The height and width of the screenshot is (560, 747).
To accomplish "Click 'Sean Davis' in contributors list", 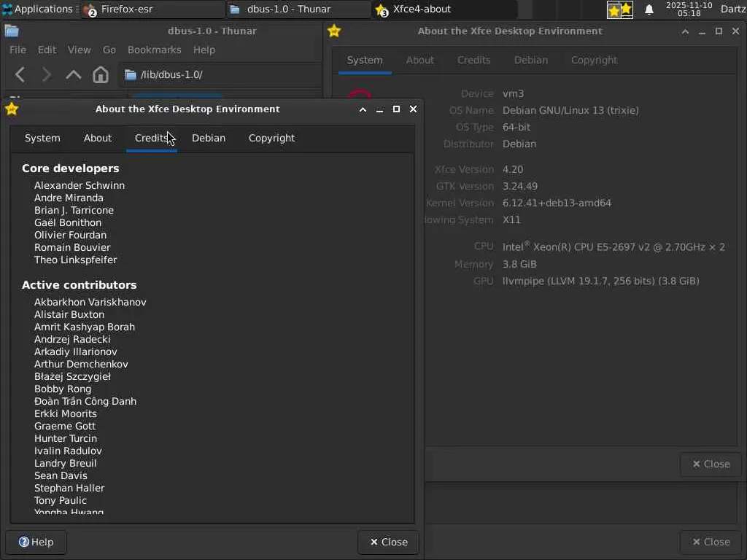I will click(61, 475).
